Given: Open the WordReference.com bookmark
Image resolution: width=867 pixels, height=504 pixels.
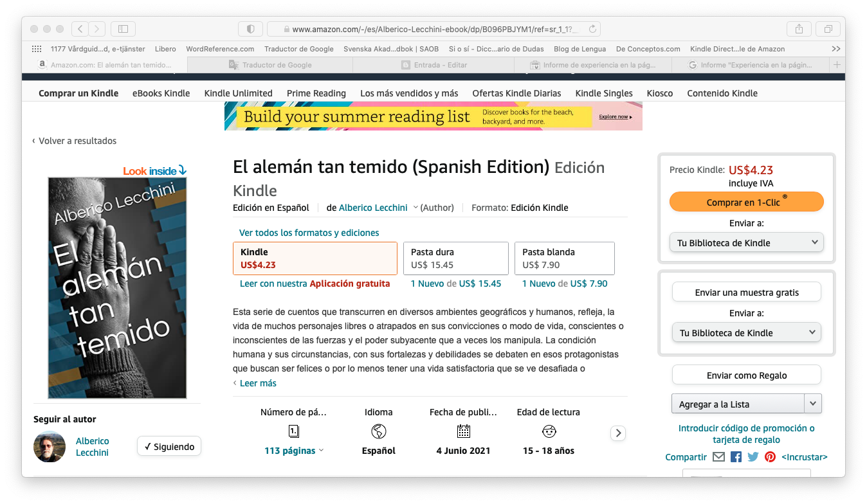Looking at the screenshot, I should 220,49.
